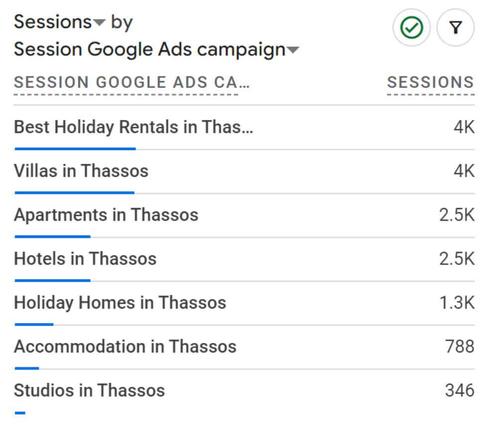This screenshot has height=448, width=498.
Task: Click the 346 sessions value
Action: coord(460,390)
